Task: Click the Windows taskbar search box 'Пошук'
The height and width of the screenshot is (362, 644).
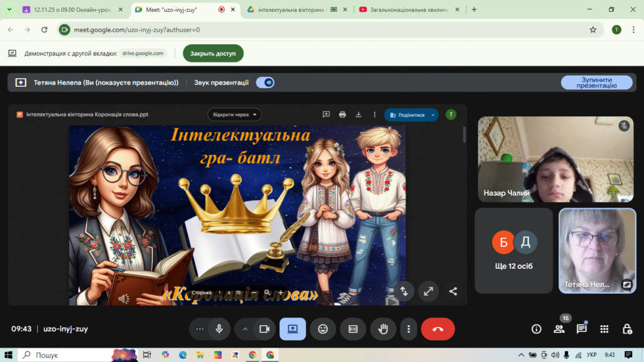Action: (x=63, y=354)
